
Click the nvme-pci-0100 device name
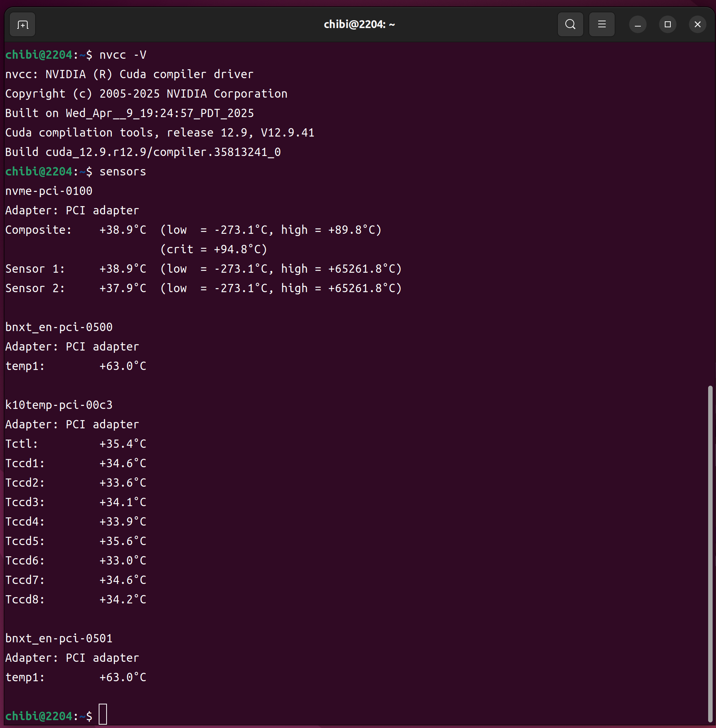tap(49, 191)
